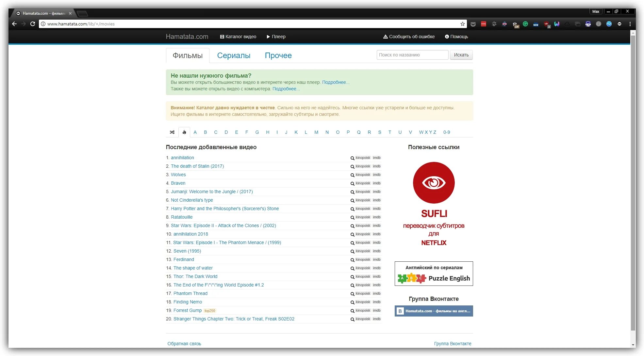Click the green Grammarly extension icon

(x=525, y=24)
